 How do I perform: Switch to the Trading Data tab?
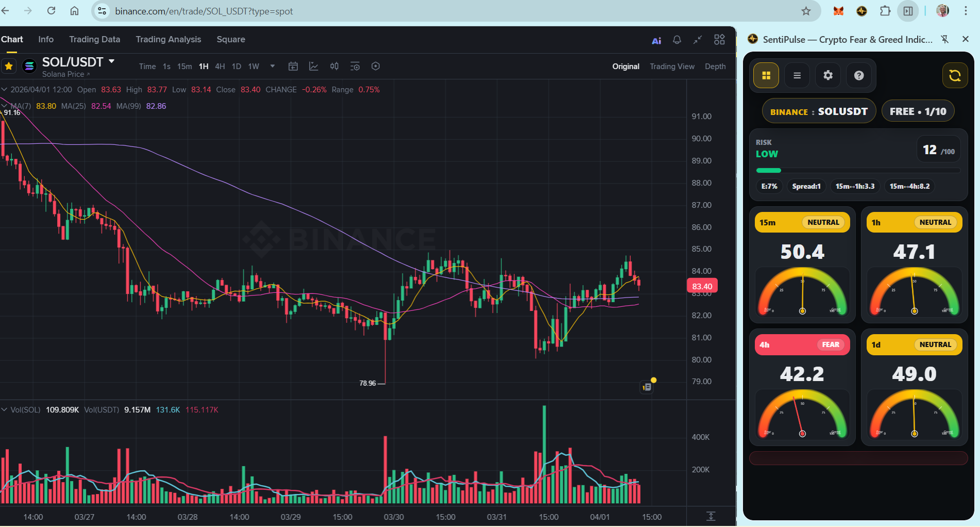pyautogui.click(x=94, y=39)
